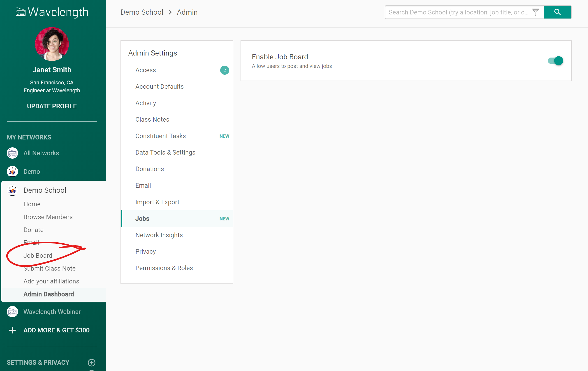Click the Demo School breadcrumb link
Screen dimensions: 588x371
click(x=142, y=12)
